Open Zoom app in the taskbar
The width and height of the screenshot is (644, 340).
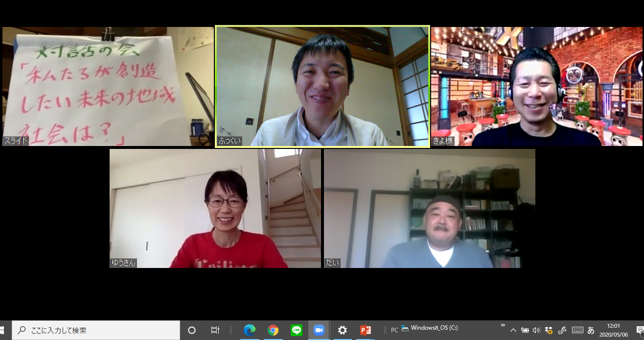pyautogui.click(x=319, y=330)
